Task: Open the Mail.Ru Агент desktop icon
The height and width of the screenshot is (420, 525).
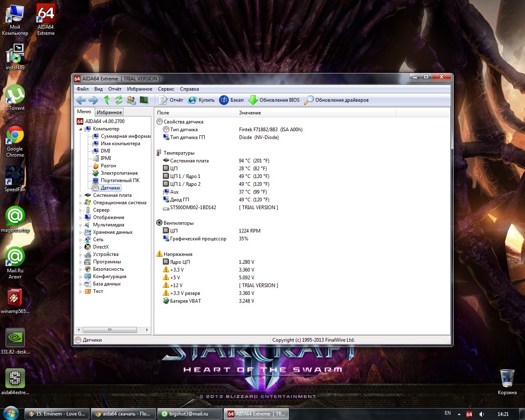Action: point(15,263)
